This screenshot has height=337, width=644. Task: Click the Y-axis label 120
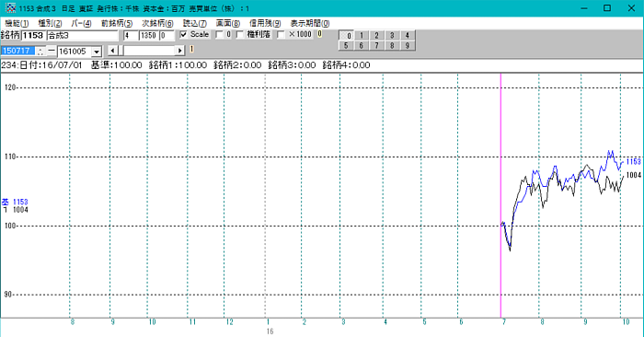click(10, 87)
